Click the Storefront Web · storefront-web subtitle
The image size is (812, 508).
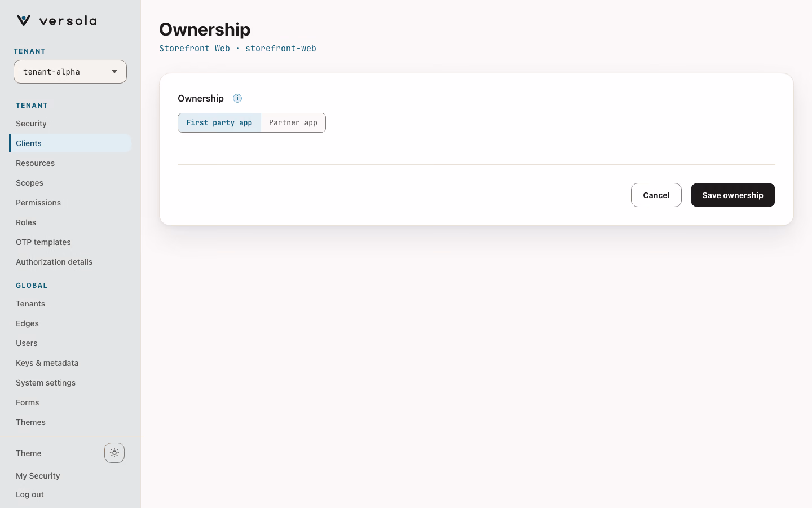[x=237, y=49]
